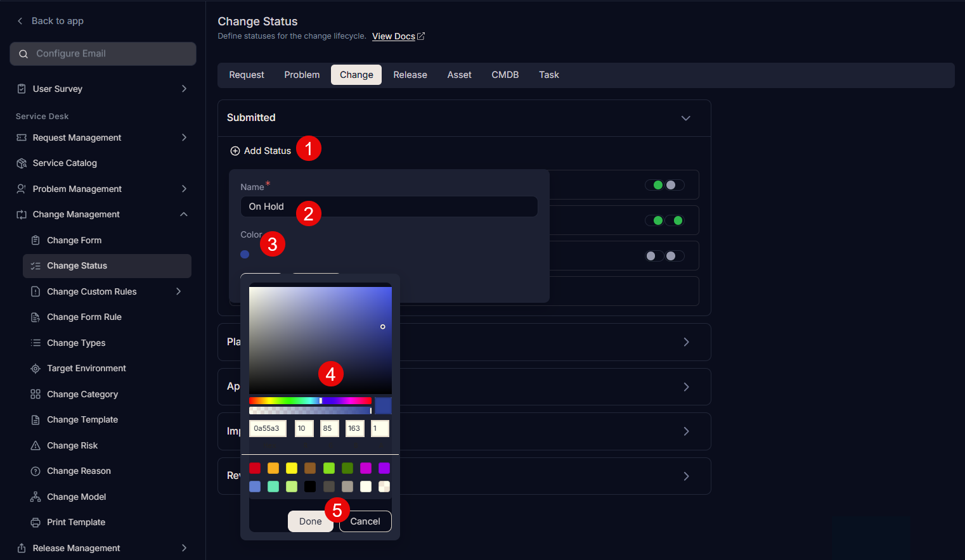
Task: Click the Change Status checklist icon
Action: (36, 266)
